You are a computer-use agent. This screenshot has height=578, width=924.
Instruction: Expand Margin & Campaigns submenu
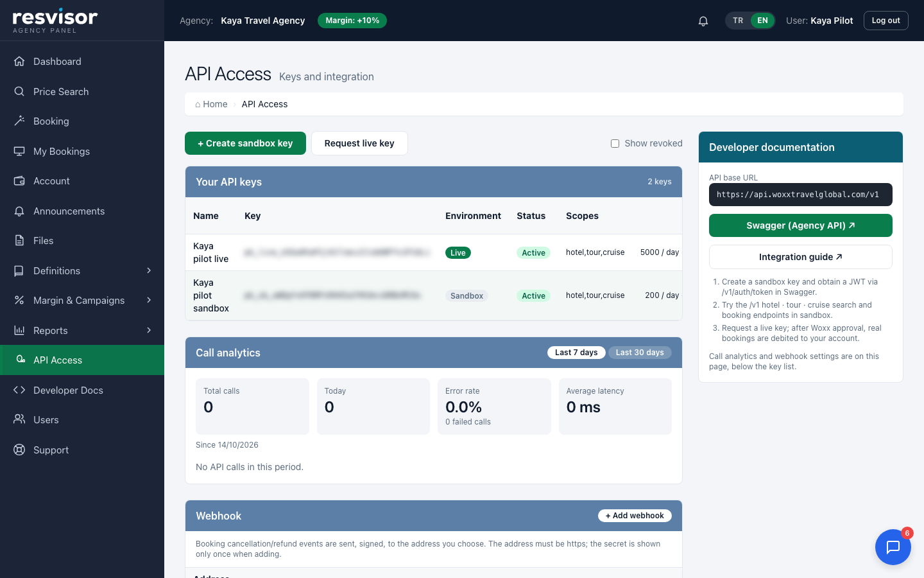(x=149, y=300)
